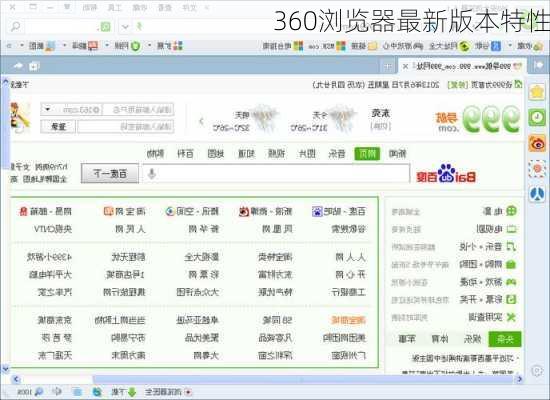
Task: Open the 网址大全 bookmark
Action: click(x=449, y=46)
